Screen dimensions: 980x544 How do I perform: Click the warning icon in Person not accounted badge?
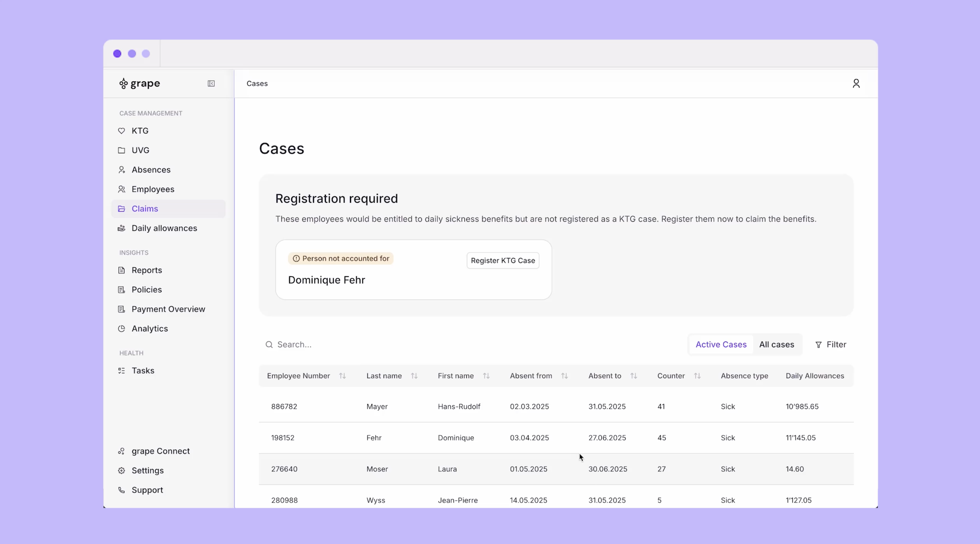click(x=296, y=259)
